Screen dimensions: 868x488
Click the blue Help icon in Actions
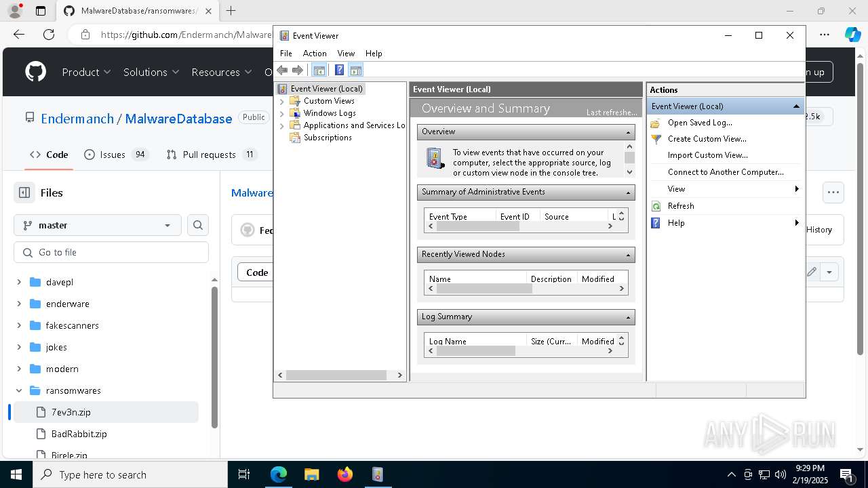(x=656, y=223)
